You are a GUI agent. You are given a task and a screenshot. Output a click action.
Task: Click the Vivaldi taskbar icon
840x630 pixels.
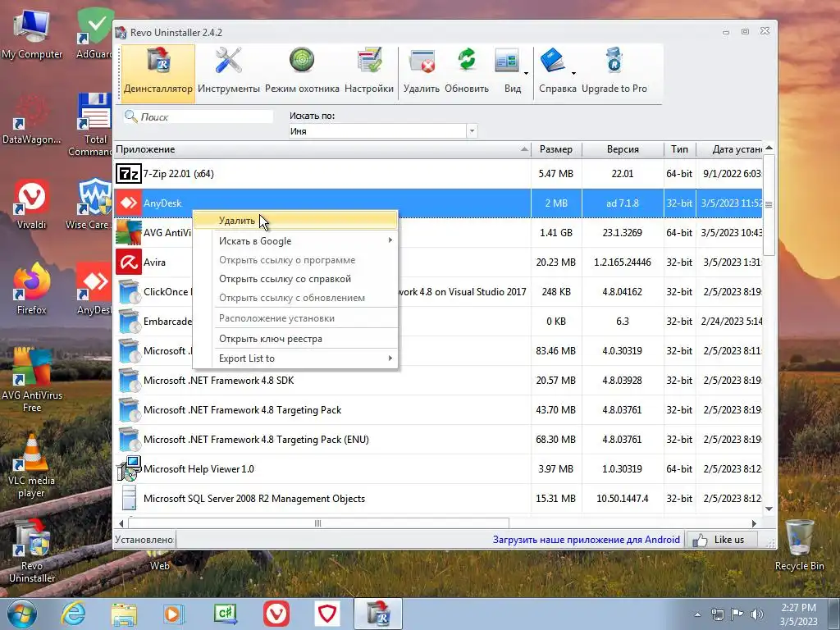276,614
